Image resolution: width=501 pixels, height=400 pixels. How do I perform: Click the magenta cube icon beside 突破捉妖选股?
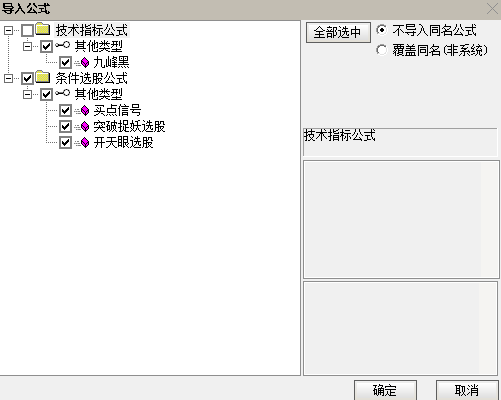[85, 126]
